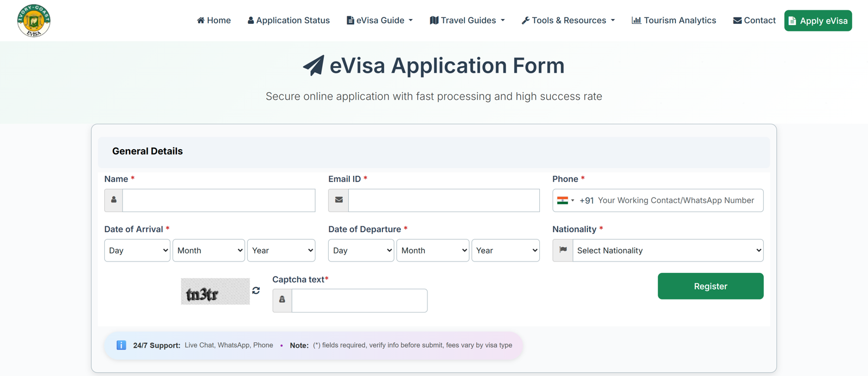The width and height of the screenshot is (868, 376).
Task: Click the envelope icon beside Email field
Action: pos(339,200)
